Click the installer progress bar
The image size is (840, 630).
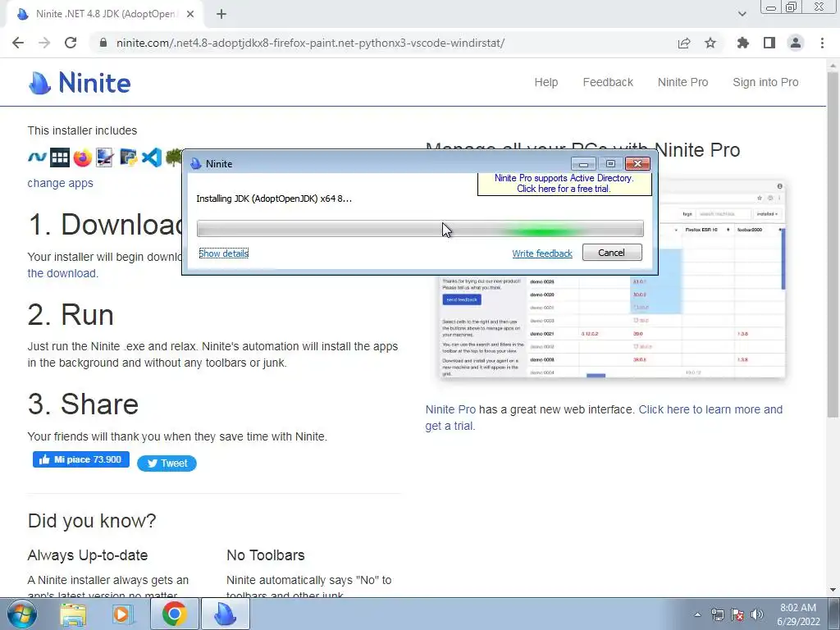(x=420, y=229)
